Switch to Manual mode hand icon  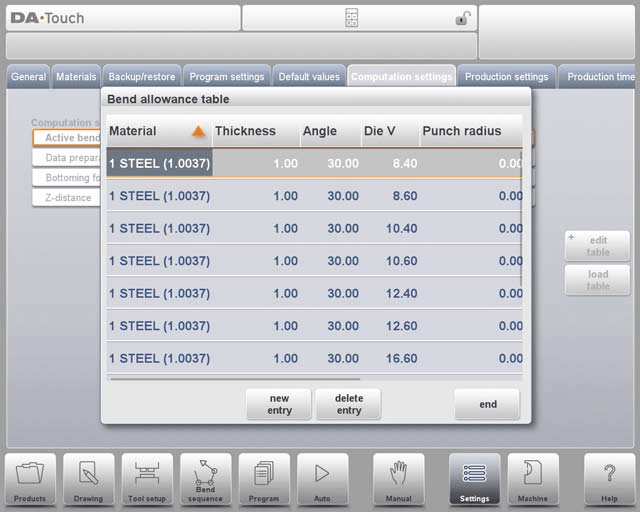[399, 479]
